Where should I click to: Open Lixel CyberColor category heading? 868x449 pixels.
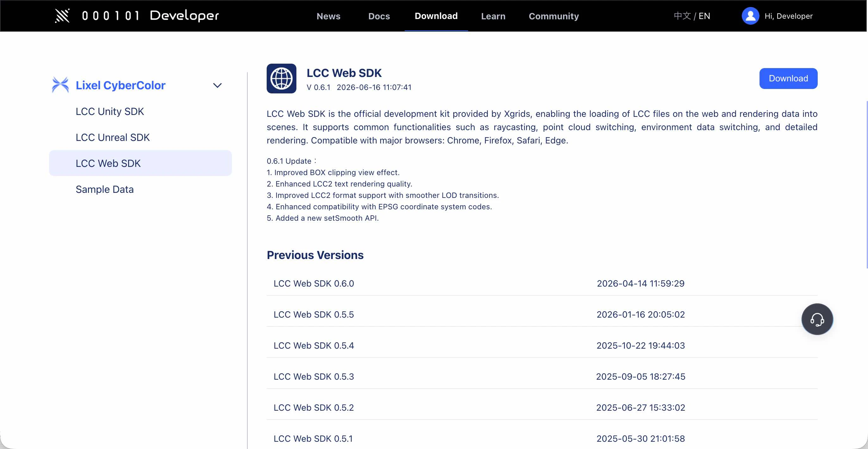120,85
